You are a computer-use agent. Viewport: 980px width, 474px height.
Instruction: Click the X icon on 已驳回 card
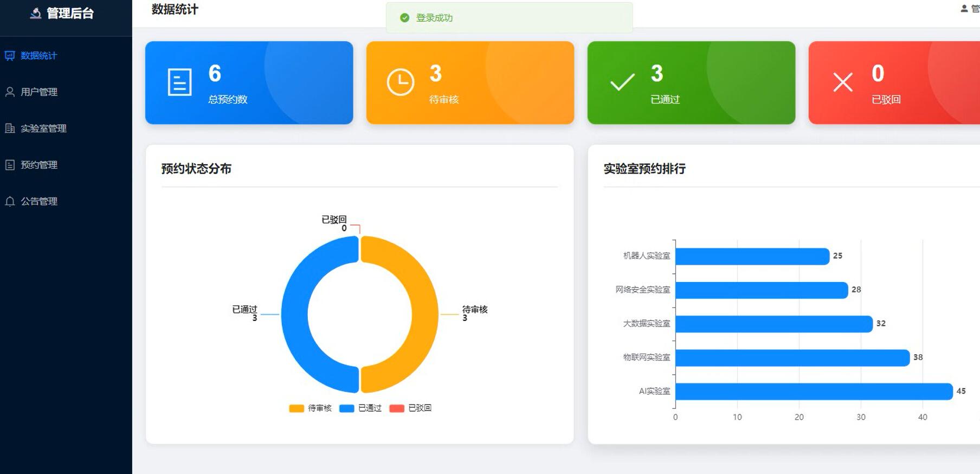[x=843, y=82]
